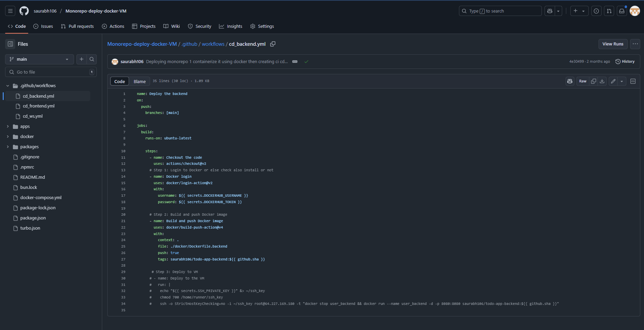
Task: Open the Pull requests tab
Action: (x=77, y=26)
